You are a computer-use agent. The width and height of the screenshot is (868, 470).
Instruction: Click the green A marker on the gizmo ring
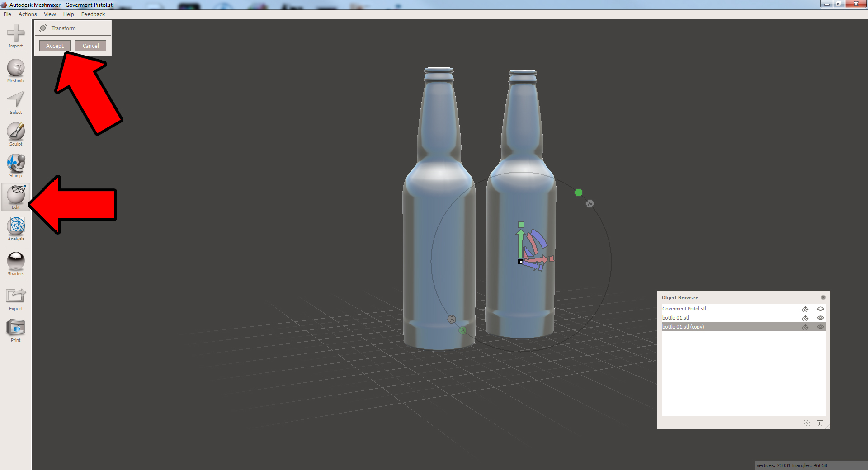pos(462,330)
